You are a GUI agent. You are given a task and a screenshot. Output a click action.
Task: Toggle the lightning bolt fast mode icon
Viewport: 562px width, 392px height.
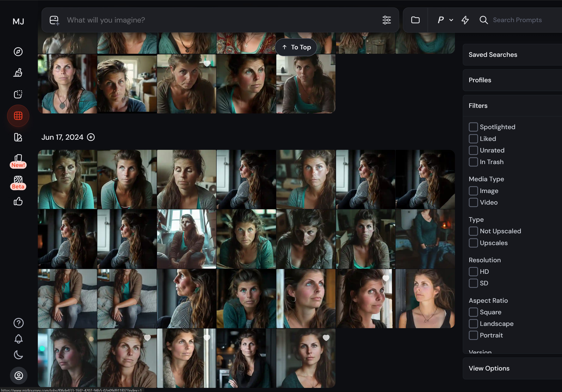[465, 20]
